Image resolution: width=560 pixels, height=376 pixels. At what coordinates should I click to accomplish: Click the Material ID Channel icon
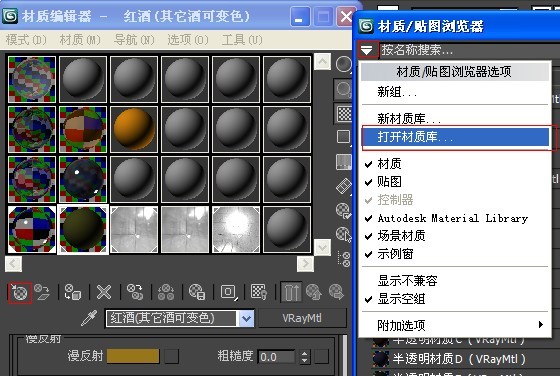pos(229,292)
